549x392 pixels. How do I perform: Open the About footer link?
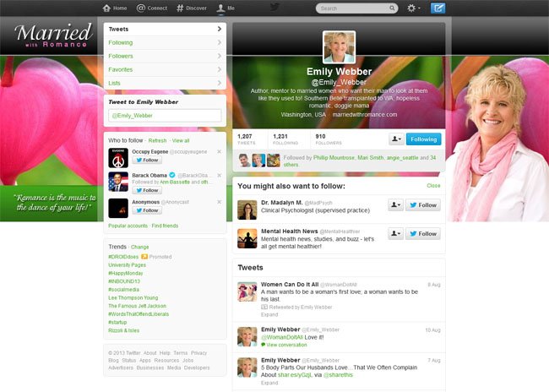(x=149, y=353)
